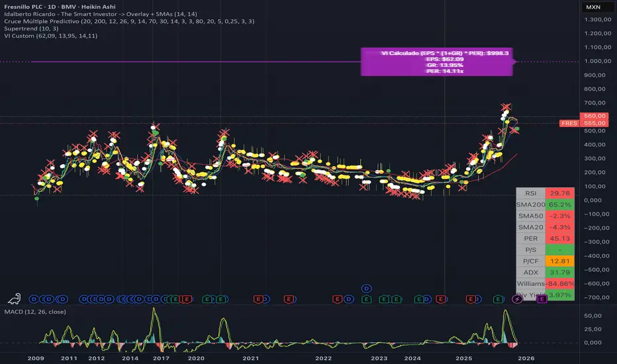Click the last green earnings marker before the lightning icon
This screenshot has width=617, height=364.
click(x=498, y=299)
